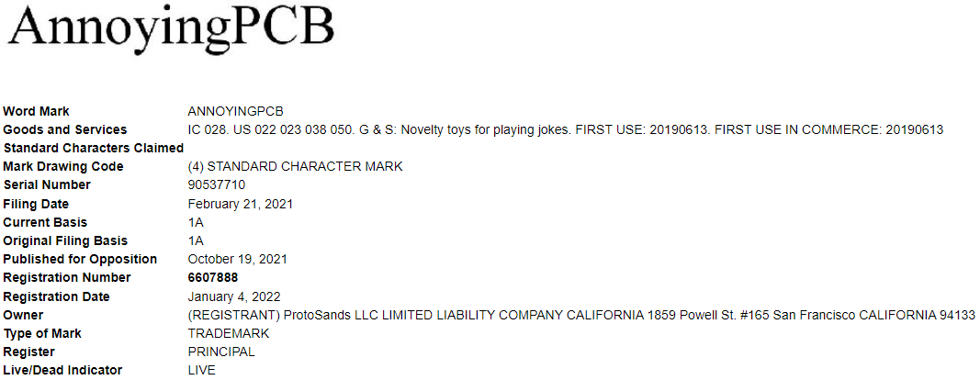Click the February 21, 2021 filing date
The width and height of the screenshot is (980, 380).
[x=241, y=204]
